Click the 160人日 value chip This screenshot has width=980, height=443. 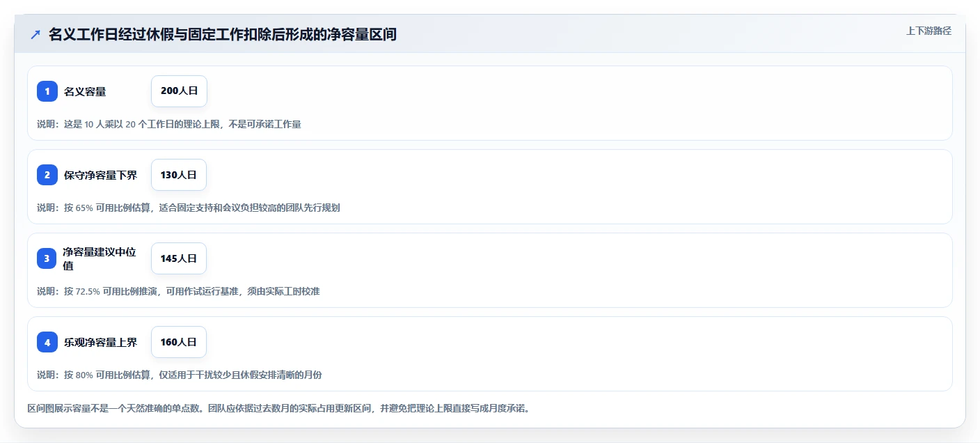(x=179, y=342)
